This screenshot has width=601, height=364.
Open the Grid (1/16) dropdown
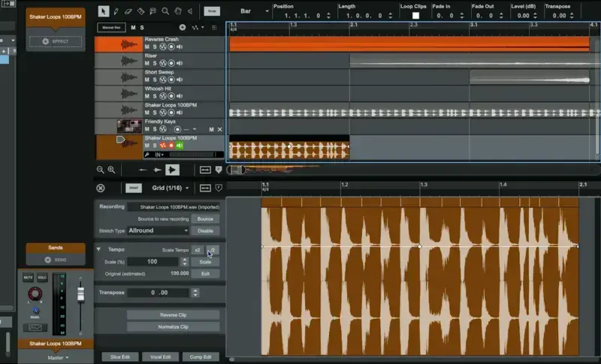tap(171, 188)
